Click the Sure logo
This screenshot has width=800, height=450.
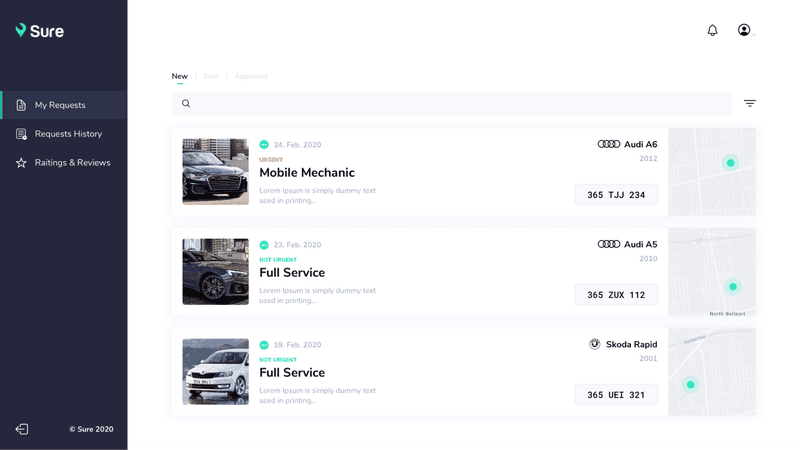(x=40, y=31)
